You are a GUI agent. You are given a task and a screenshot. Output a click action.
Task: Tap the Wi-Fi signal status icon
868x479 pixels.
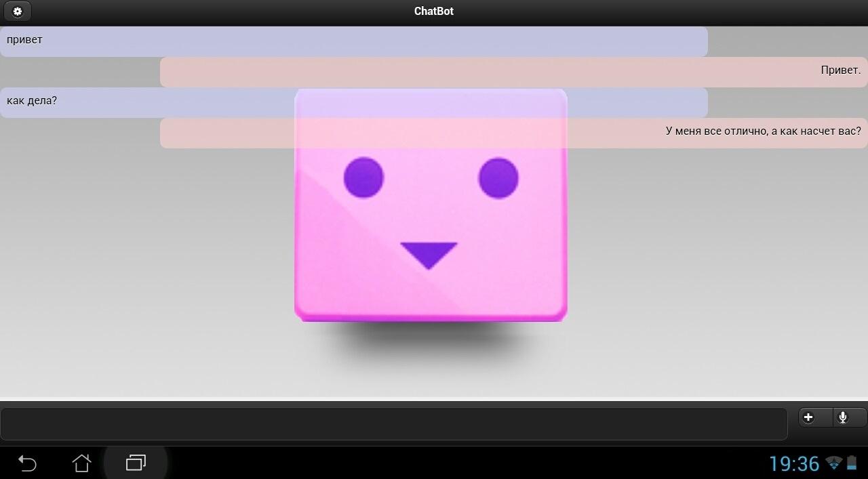(833, 463)
